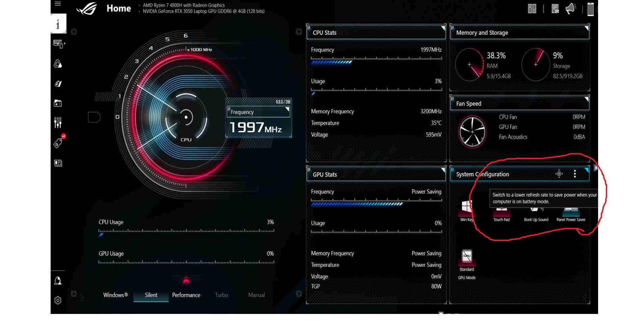Click the RAM usage dial
The image size is (644, 321).
[469, 64]
